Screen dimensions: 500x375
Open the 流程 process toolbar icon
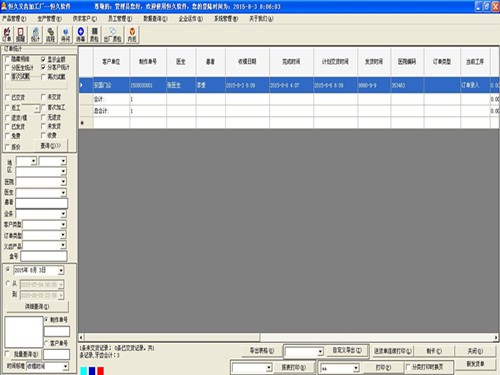pyautogui.click(x=50, y=35)
